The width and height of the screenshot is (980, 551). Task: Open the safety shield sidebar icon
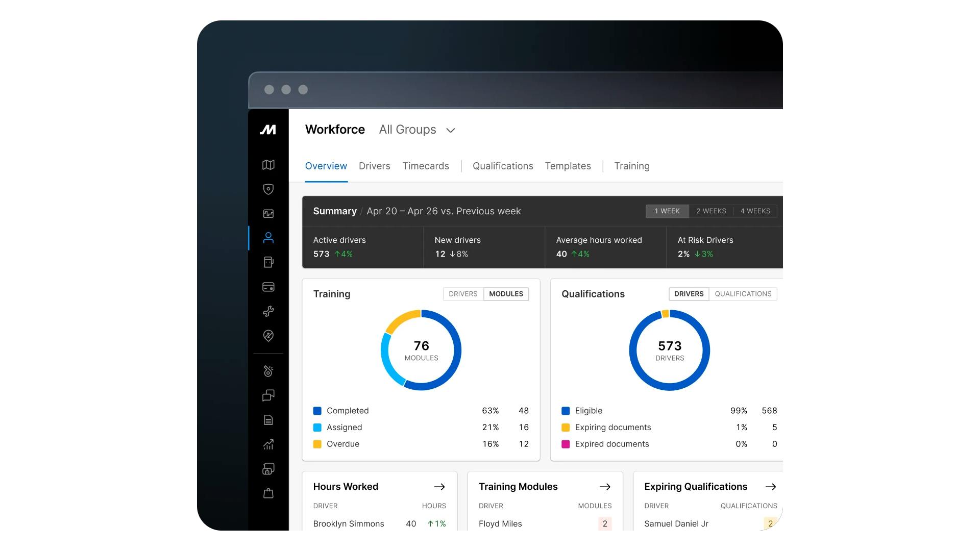pos(268,189)
